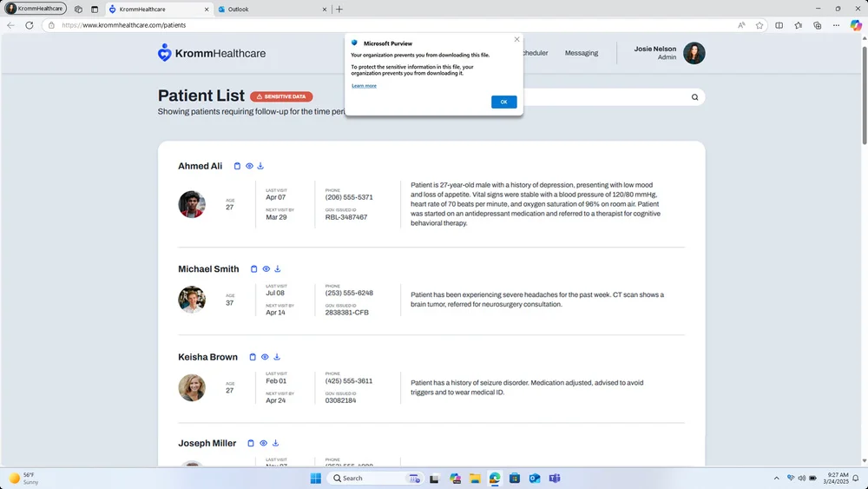Viewport: 868px width, 489px height.
Task: Open the Learn more link in dialog
Action: tap(365, 86)
